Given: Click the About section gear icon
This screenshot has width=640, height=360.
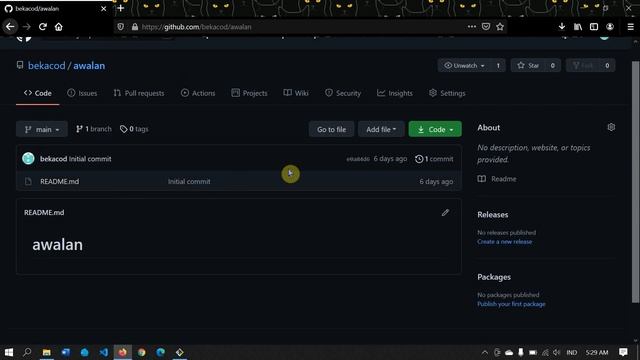Looking at the screenshot, I should (611, 127).
